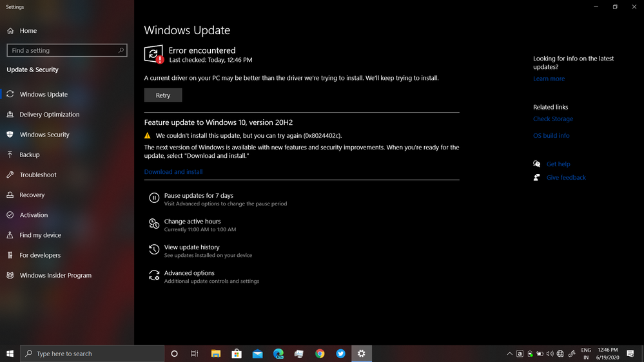Click the 0x8024402c error message text
The width and height of the screenshot is (644, 362).
(249, 135)
